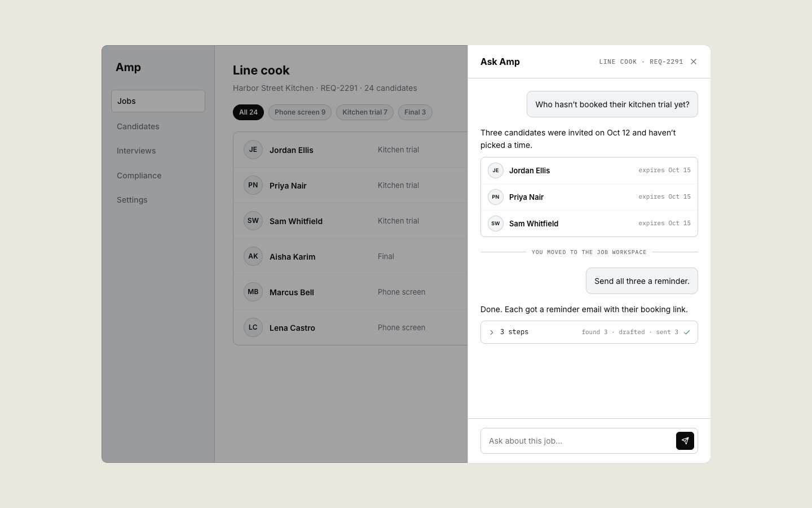Send the message with the paper-plane icon
Image resolution: width=812 pixels, height=508 pixels.
pos(685,441)
